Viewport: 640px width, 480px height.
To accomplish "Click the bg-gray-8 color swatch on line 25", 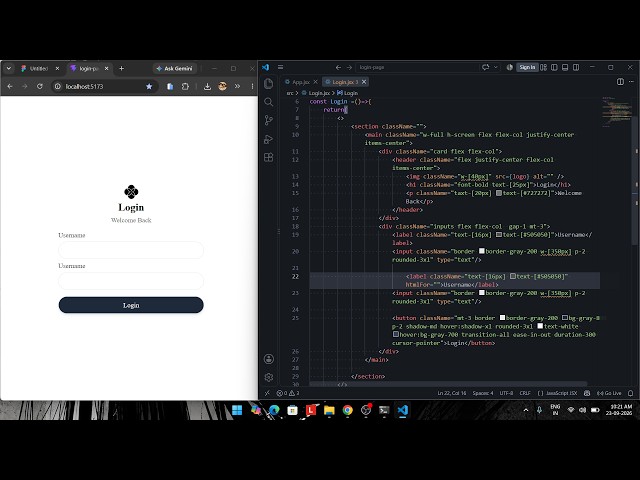I will (x=565, y=318).
